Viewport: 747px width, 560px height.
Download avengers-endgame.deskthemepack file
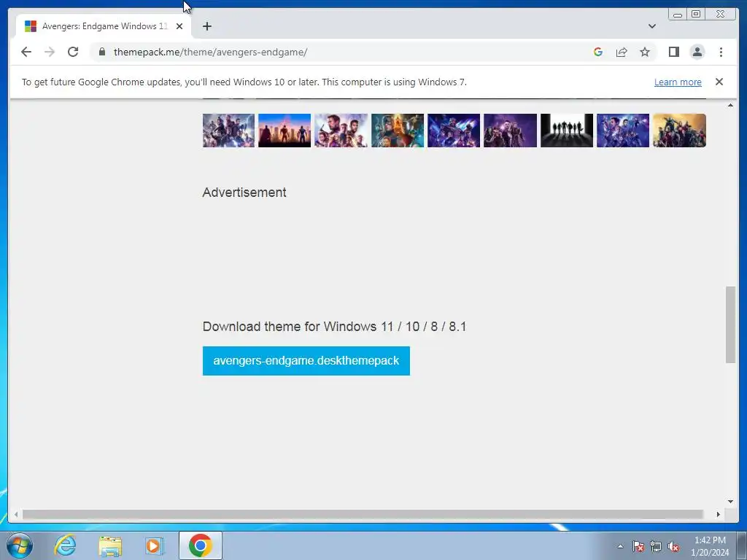[x=306, y=361]
